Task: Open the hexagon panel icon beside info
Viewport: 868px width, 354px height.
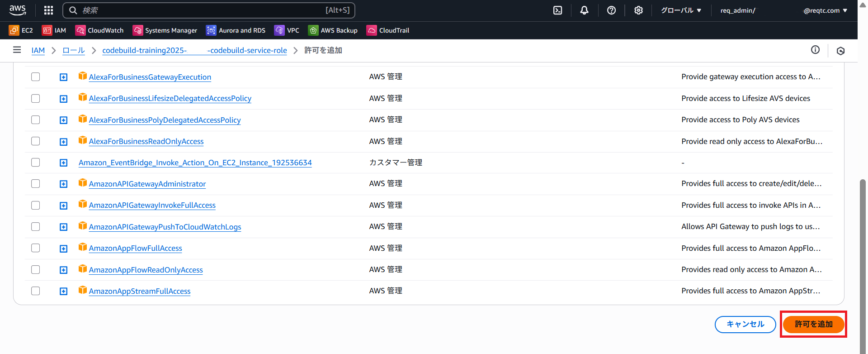Action: pyautogui.click(x=840, y=51)
